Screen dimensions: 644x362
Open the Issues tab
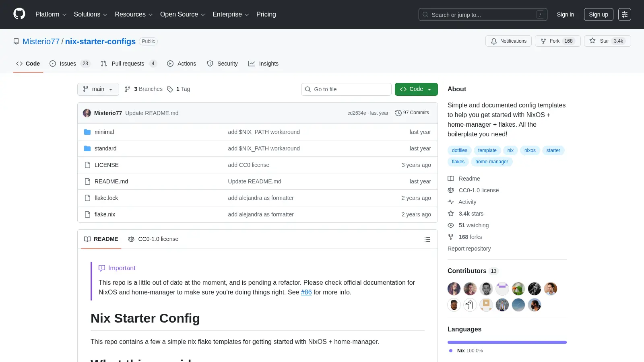(70, 64)
